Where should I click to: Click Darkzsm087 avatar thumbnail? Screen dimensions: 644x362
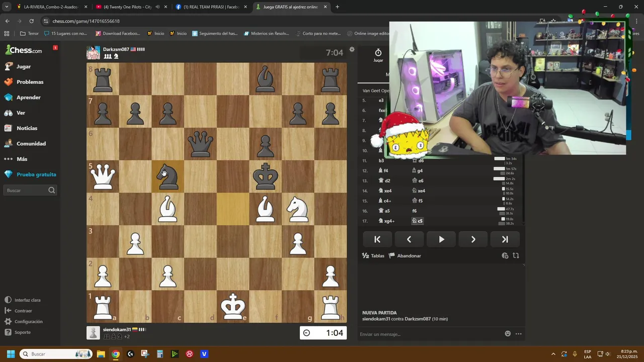point(93,53)
